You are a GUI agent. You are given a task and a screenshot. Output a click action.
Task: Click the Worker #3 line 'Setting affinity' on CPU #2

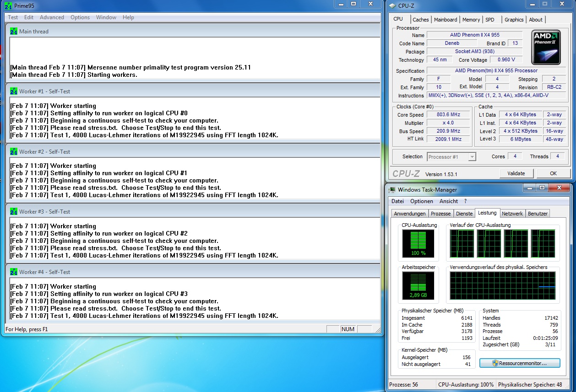99,234
